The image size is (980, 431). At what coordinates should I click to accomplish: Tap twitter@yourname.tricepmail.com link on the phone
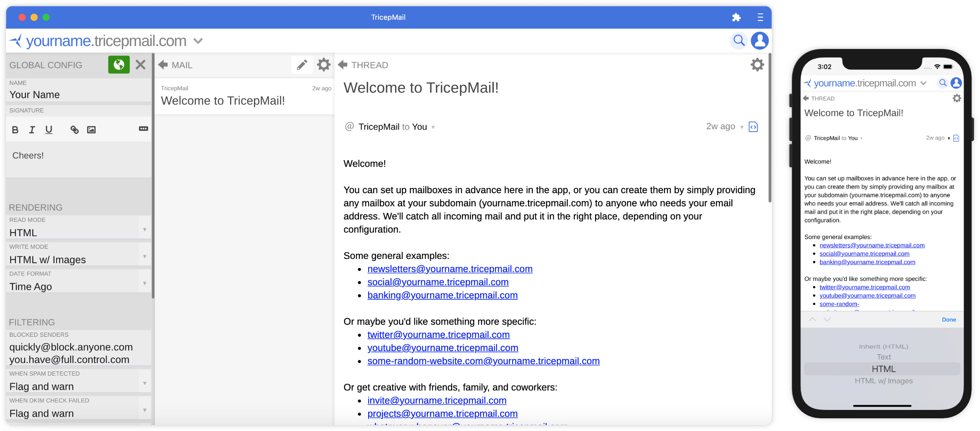(x=865, y=287)
